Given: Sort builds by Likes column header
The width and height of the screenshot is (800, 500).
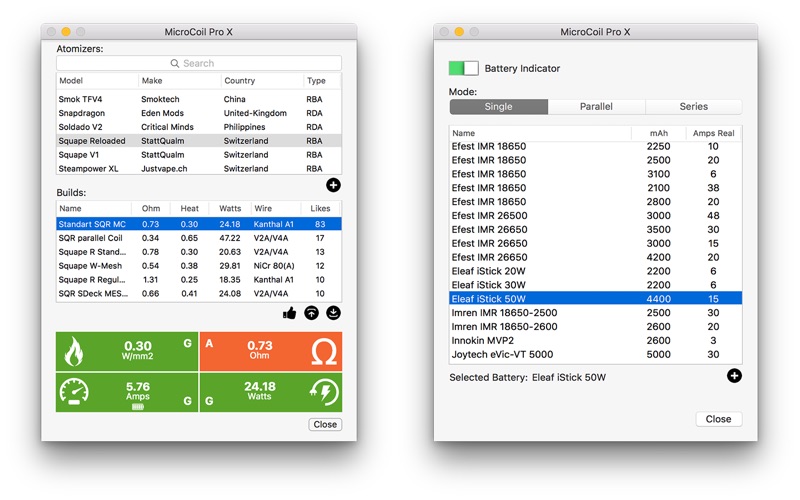Looking at the screenshot, I should (320, 208).
